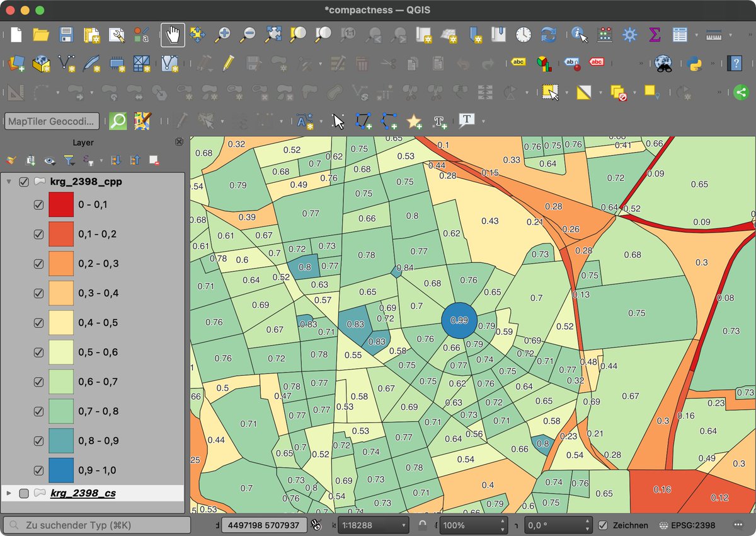This screenshot has height=536, width=756.
Task: Toggle editing with the yellow pencil icon
Action: (228, 63)
